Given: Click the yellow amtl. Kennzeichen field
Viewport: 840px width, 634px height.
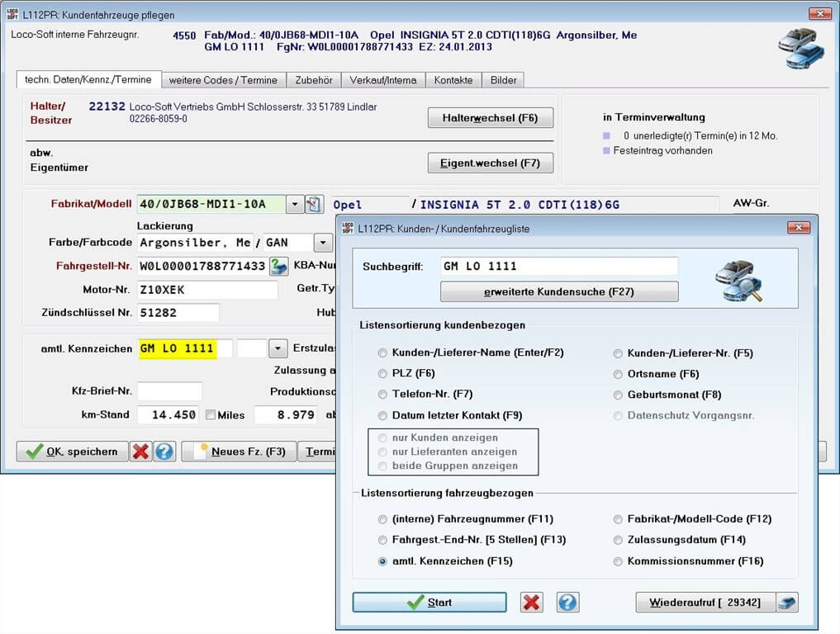Looking at the screenshot, I should click(x=178, y=348).
